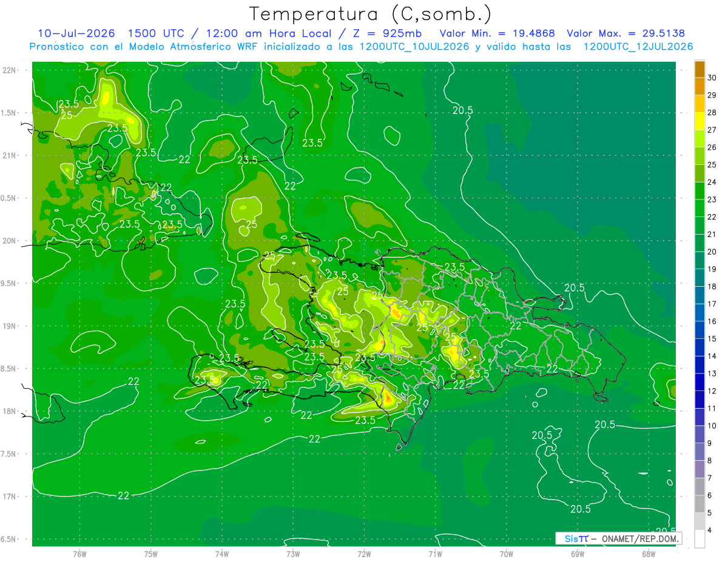Viewport: 728px width, 562px height.
Task: Click the legend swatch between 8 and 9
Action: (699, 452)
